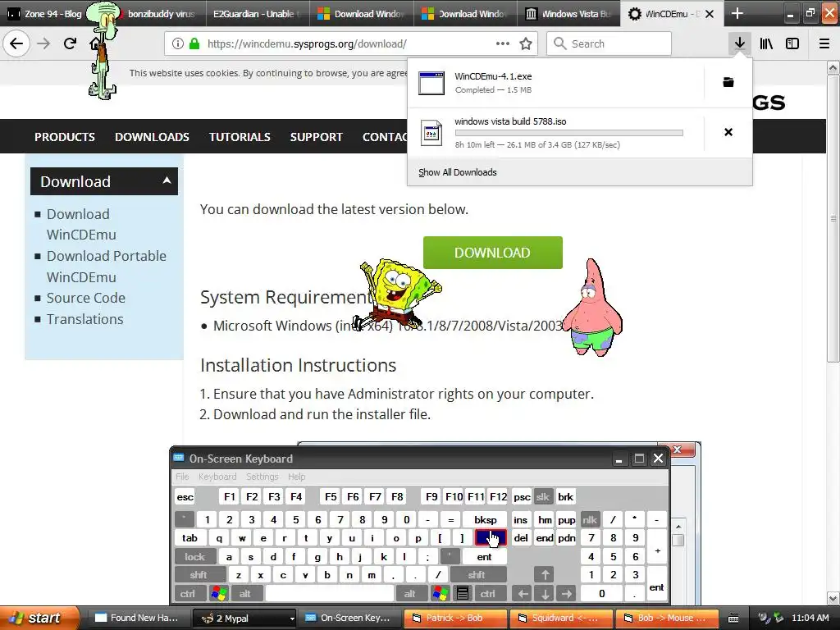The image size is (840, 630).
Task: Click the SUPPORT navigation link
Action: click(x=316, y=137)
